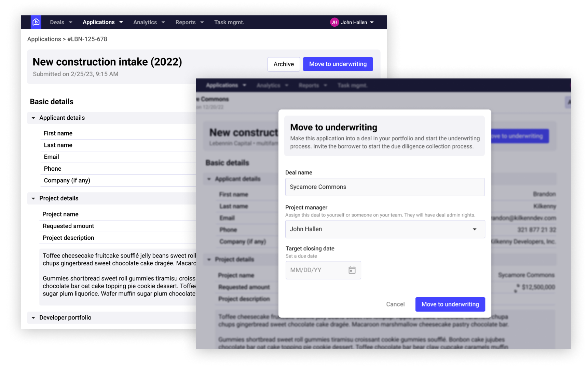Click the home logo icon in navbar
The image size is (588, 367).
click(x=36, y=22)
